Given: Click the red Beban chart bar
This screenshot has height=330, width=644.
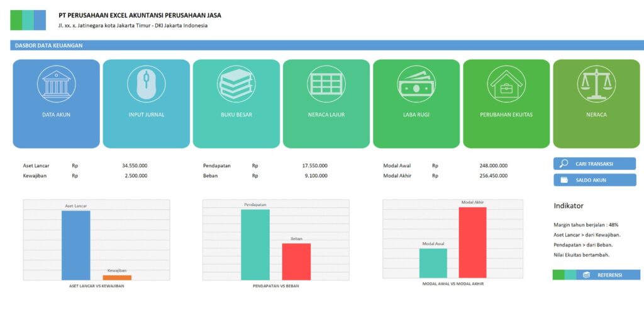Looking at the screenshot, I should pyautogui.click(x=296, y=261).
